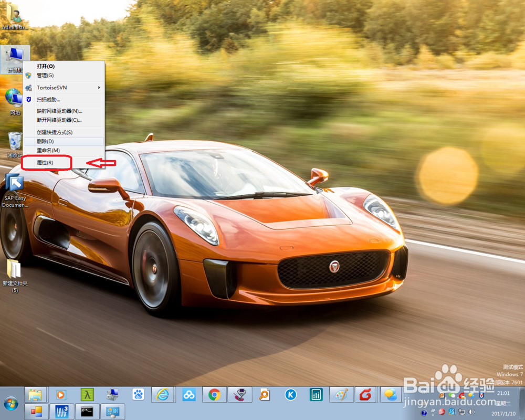Launch Paint palette taskbar icon
525x420 pixels.
342,395
